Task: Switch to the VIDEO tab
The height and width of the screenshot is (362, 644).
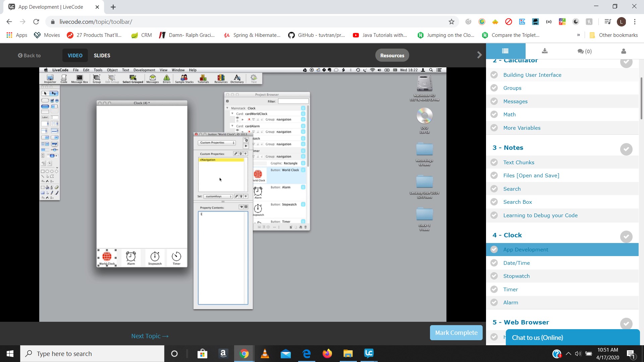Action: [x=75, y=55]
